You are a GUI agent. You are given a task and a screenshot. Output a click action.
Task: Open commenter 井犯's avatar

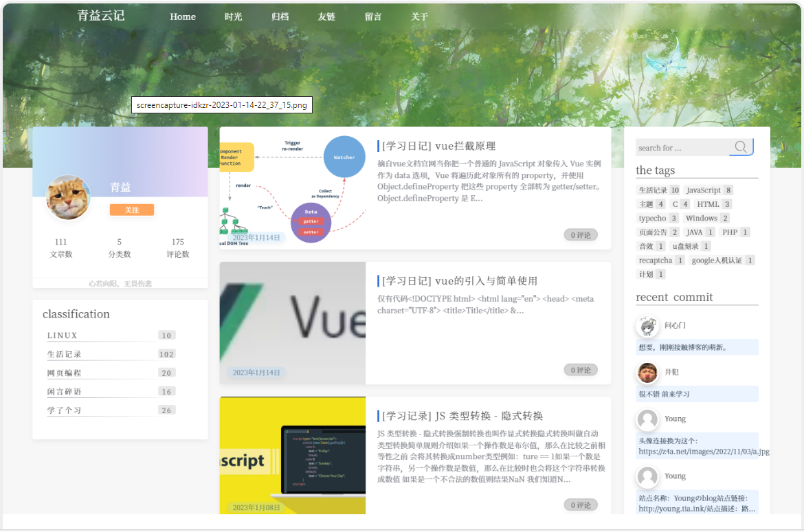pos(647,373)
